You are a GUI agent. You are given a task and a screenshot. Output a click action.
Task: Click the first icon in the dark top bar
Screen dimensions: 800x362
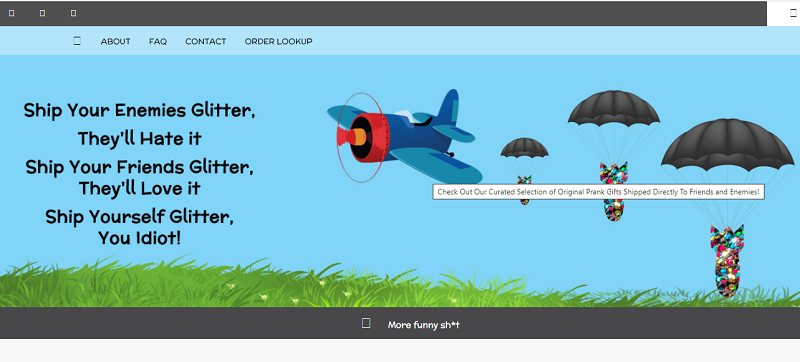tap(12, 13)
